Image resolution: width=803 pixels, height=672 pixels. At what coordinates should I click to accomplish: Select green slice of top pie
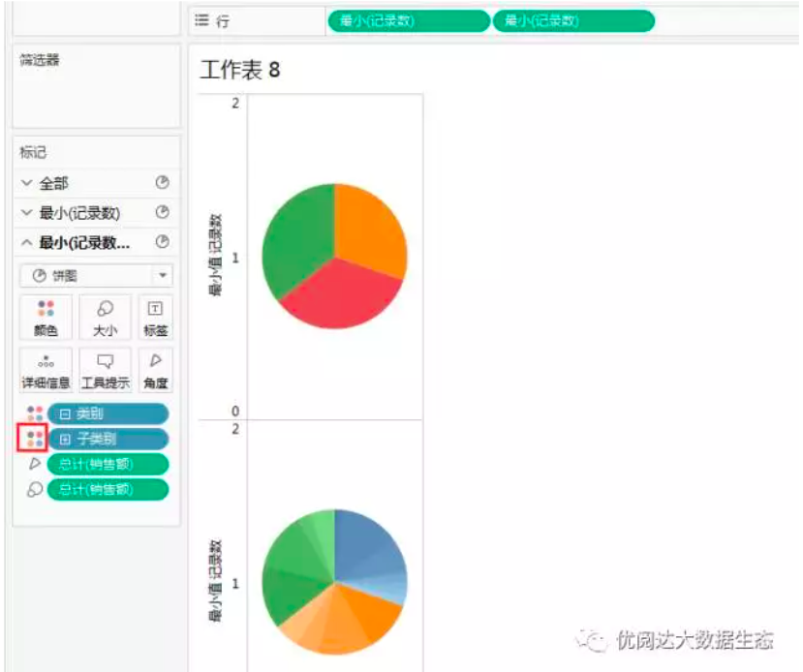pyautogui.click(x=299, y=238)
